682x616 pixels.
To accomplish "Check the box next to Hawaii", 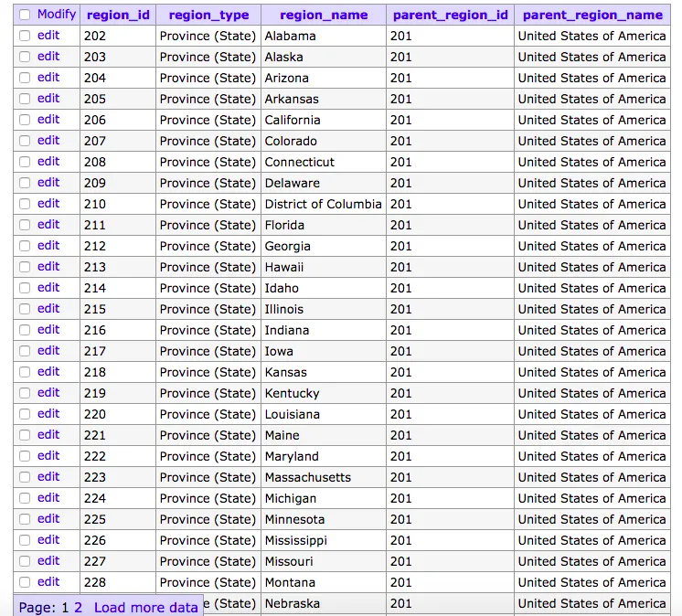I will pos(25,267).
